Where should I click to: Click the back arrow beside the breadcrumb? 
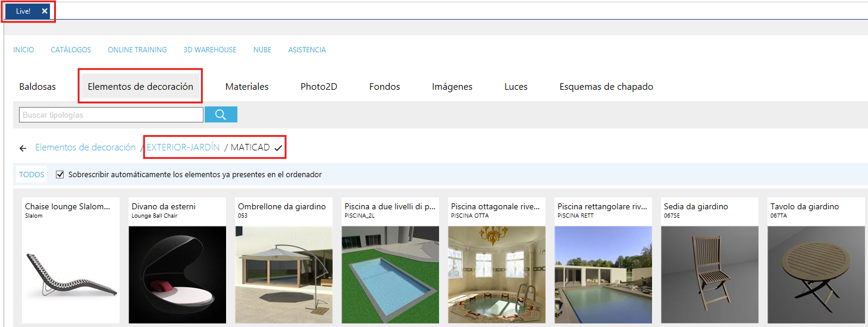[x=23, y=148]
